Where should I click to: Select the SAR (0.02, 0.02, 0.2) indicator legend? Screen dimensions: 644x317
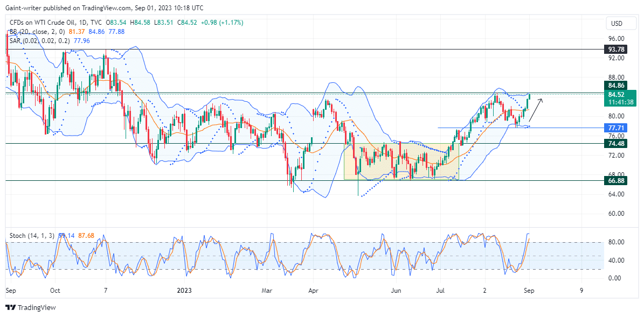click(39, 40)
